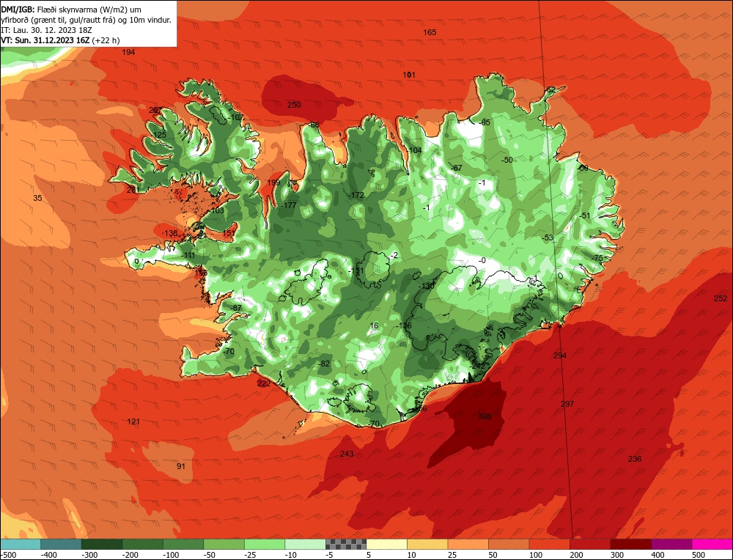Click the -53 value in eastern Iceland
The image size is (733, 560).
[x=547, y=237]
